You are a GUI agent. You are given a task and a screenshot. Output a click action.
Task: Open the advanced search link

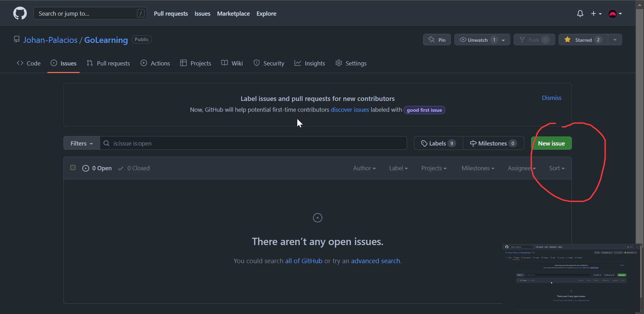click(376, 261)
